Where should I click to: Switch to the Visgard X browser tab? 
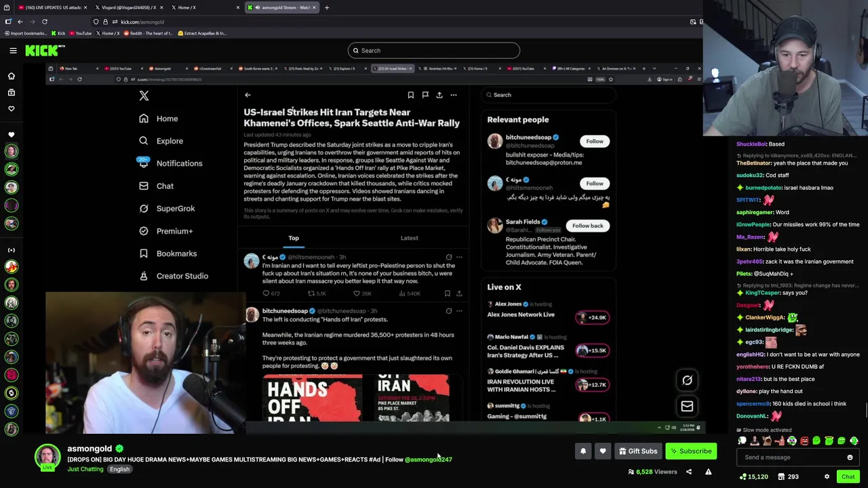pos(128,7)
